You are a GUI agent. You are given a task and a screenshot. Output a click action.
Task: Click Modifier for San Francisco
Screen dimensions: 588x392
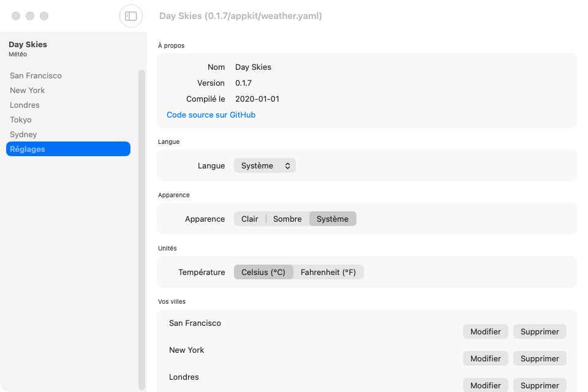point(486,331)
